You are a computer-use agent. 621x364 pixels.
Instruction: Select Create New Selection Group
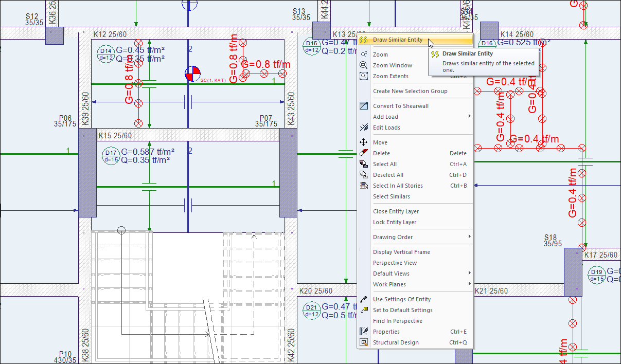[x=410, y=91]
